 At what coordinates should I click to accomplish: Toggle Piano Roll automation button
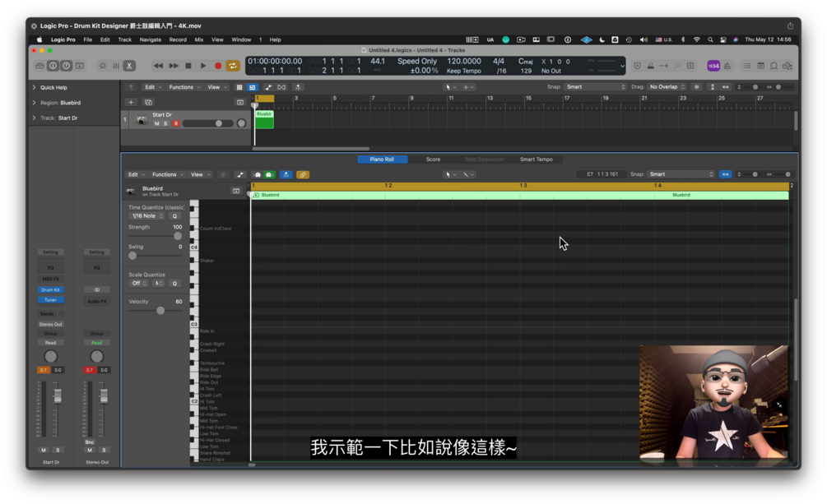point(240,174)
